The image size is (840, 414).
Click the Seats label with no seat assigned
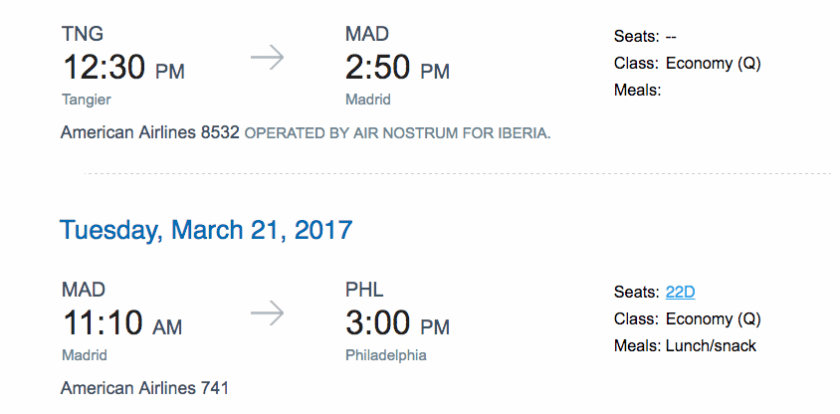click(646, 37)
